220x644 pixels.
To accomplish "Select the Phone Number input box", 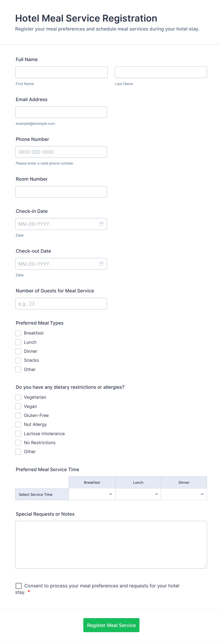I will pos(61,152).
